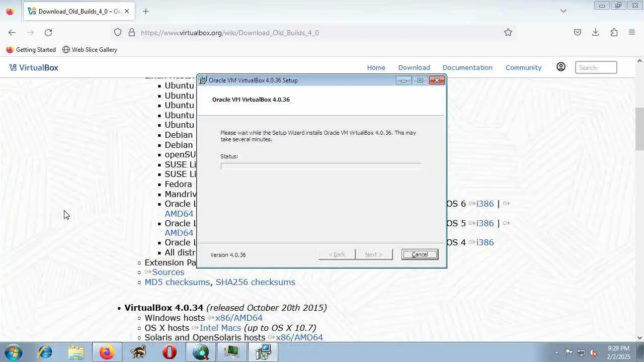Viewport: 644px width, 362px height.
Task: Click the 'Version 4.0.36' text in Setup
Action: click(228, 255)
